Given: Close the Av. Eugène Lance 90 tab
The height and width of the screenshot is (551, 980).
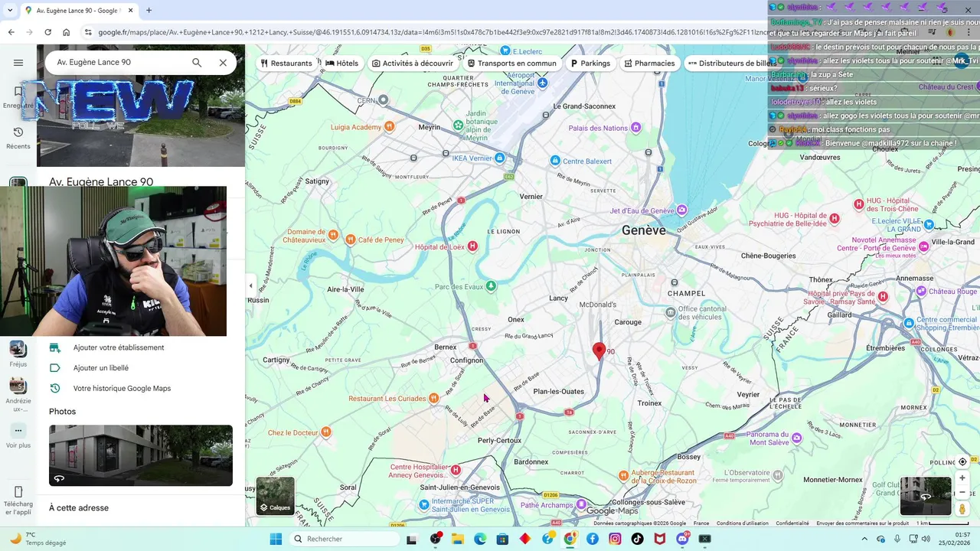Looking at the screenshot, I should click(130, 11).
